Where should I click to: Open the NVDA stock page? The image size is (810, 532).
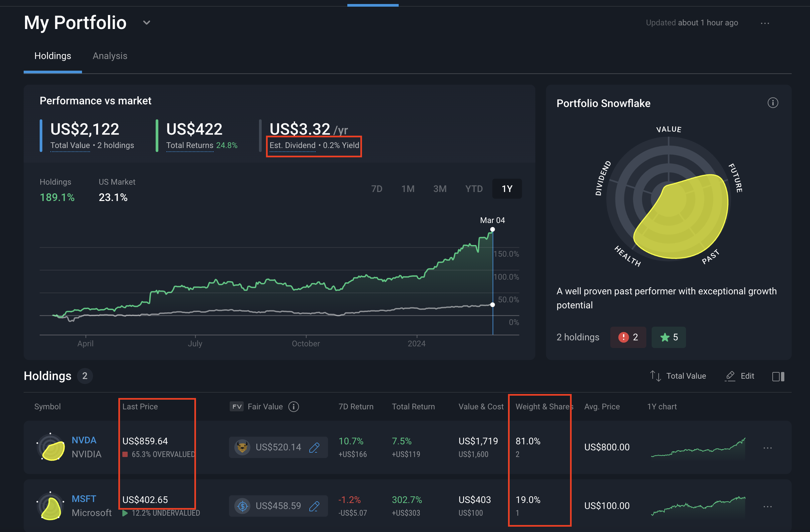tap(84, 440)
